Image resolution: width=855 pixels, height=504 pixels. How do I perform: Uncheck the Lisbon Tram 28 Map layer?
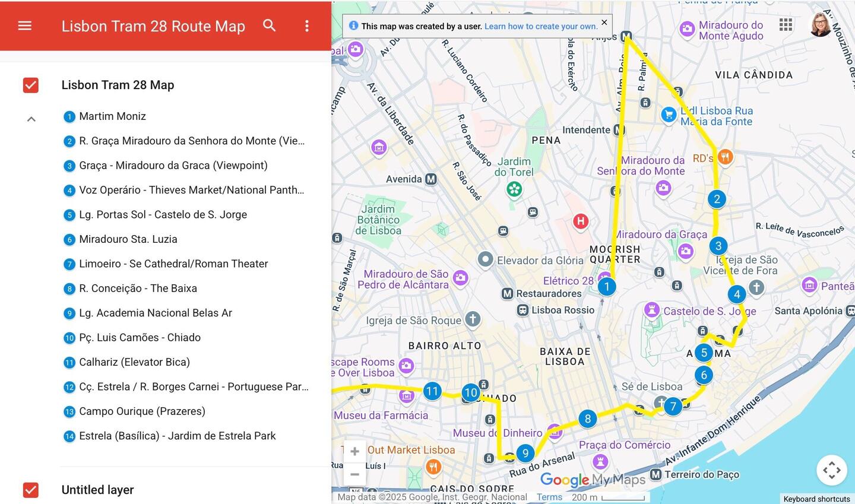click(31, 85)
